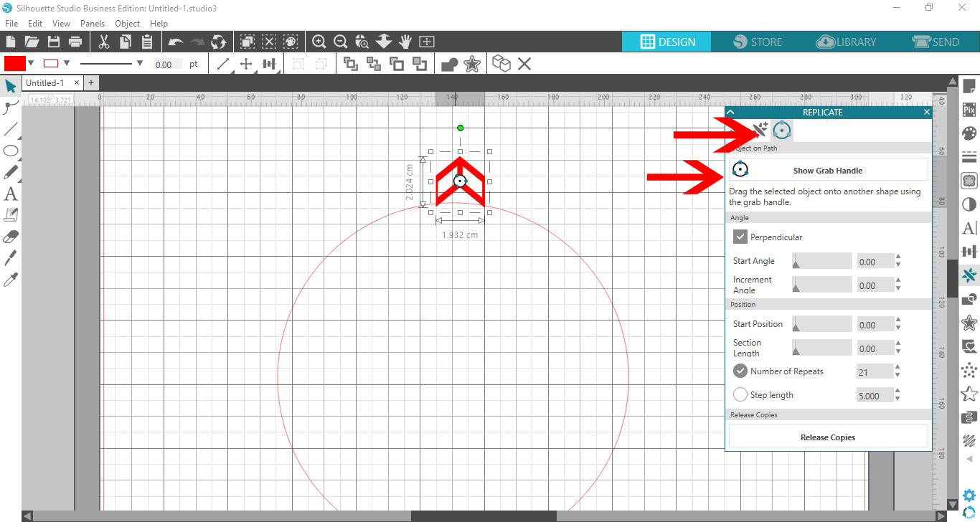Activate the hand Pan tool in the top toolbar
This screenshot has width=980, height=522.
pos(405,42)
